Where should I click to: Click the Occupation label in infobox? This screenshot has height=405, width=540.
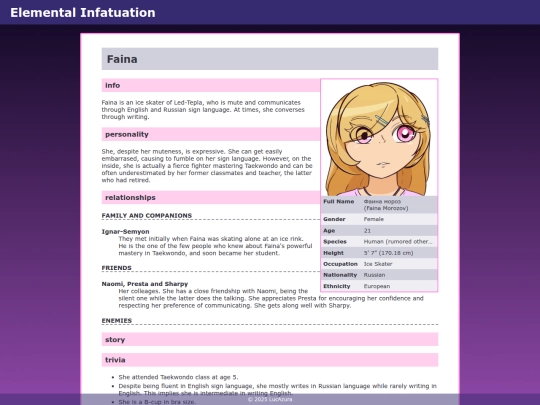[340, 264]
